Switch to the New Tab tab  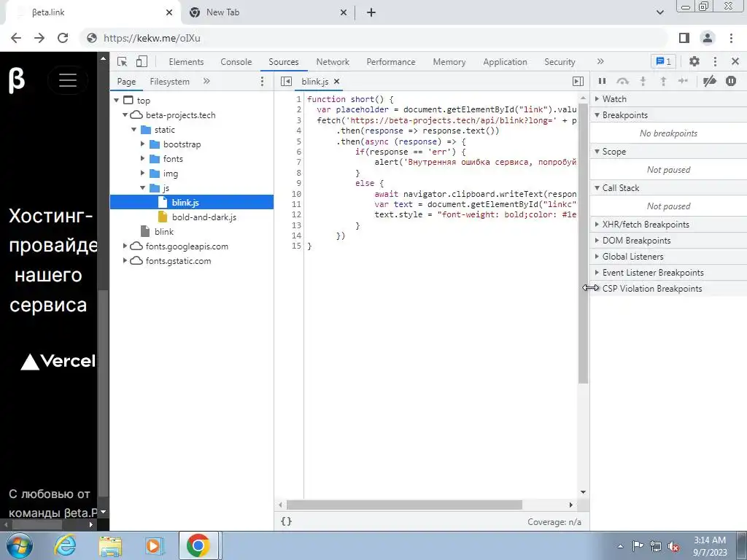(x=267, y=12)
